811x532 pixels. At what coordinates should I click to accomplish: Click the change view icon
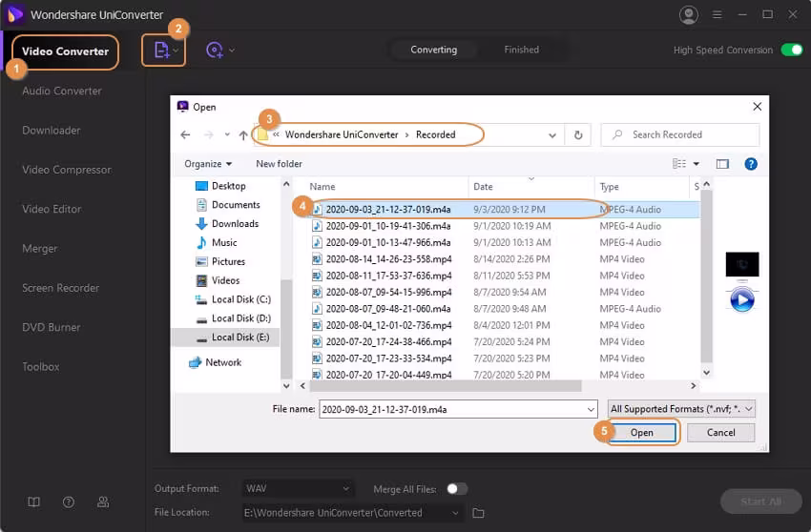pyautogui.click(x=679, y=164)
